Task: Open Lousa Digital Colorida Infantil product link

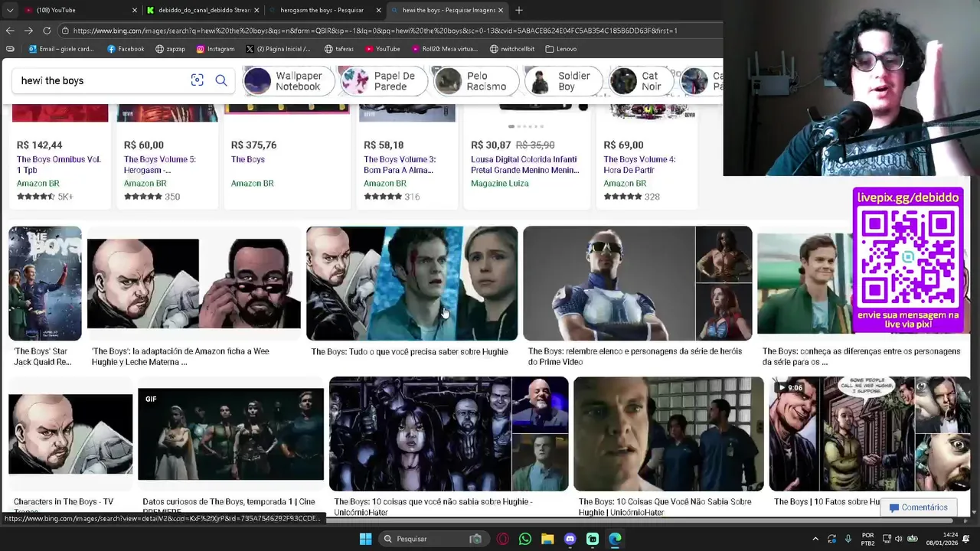Action: pos(525,165)
